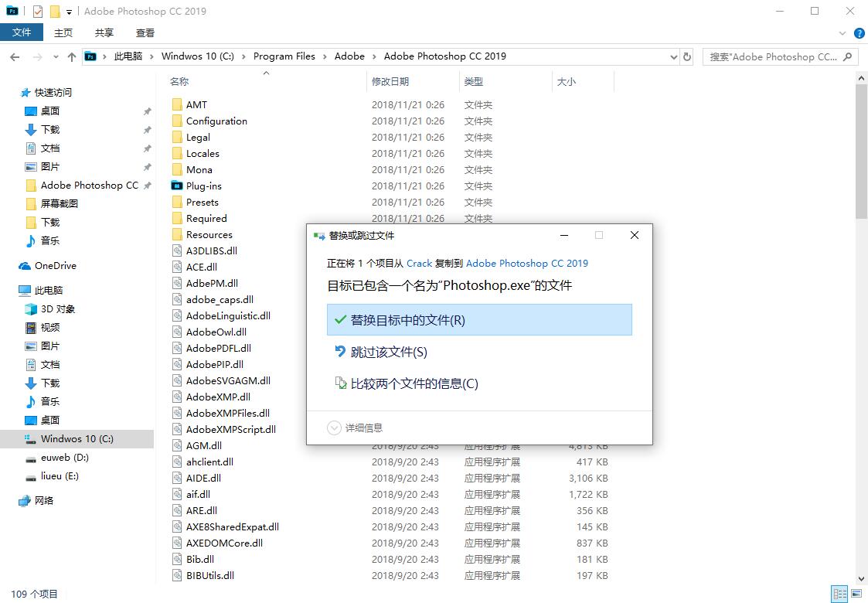The width and height of the screenshot is (868, 603).
Task: Sort by the 修改日期 column header
Action: pos(390,81)
